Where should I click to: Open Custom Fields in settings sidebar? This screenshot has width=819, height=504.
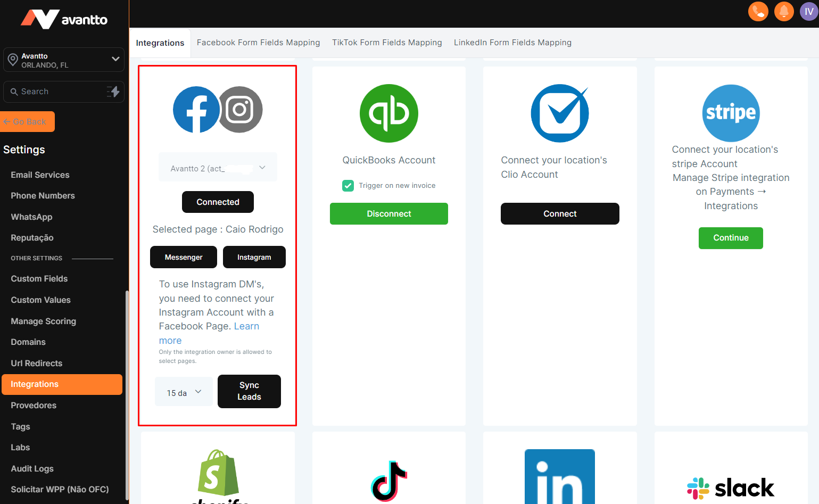[39, 279]
